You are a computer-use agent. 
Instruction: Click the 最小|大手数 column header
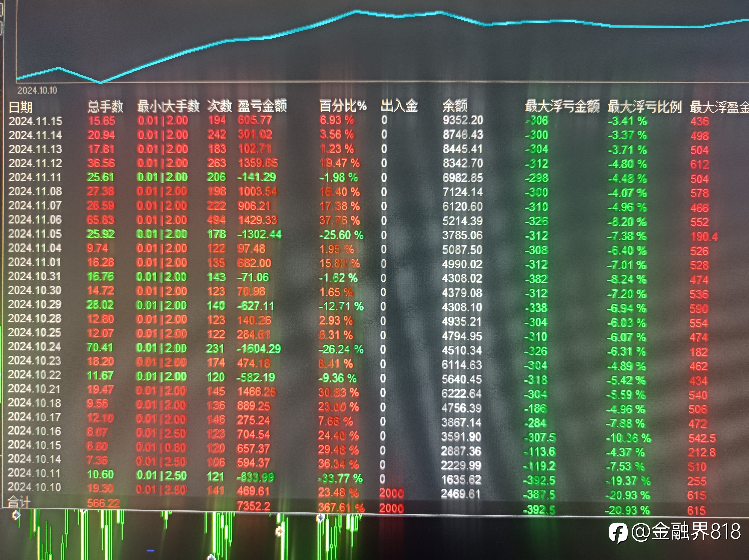pyautogui.click(x=168, y=106)
